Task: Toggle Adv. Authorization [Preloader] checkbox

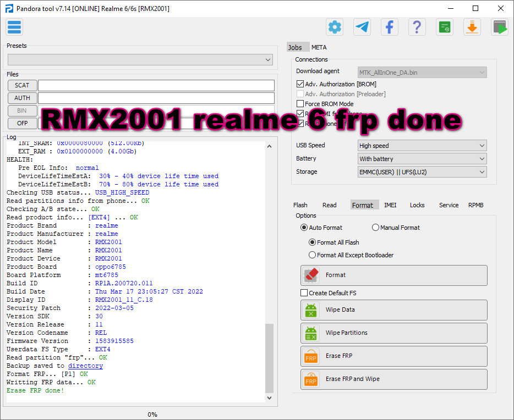Action: pos(300,94)
